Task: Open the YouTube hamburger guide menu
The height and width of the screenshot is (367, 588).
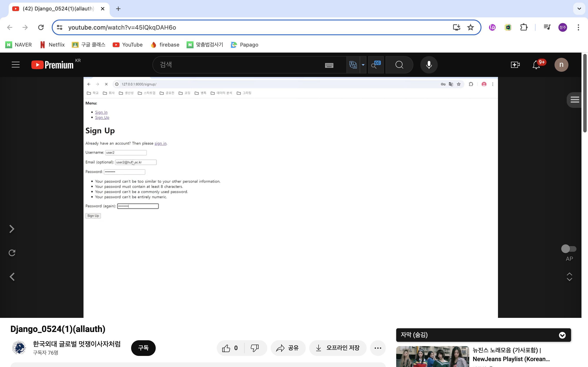Action: coord(15,65)
